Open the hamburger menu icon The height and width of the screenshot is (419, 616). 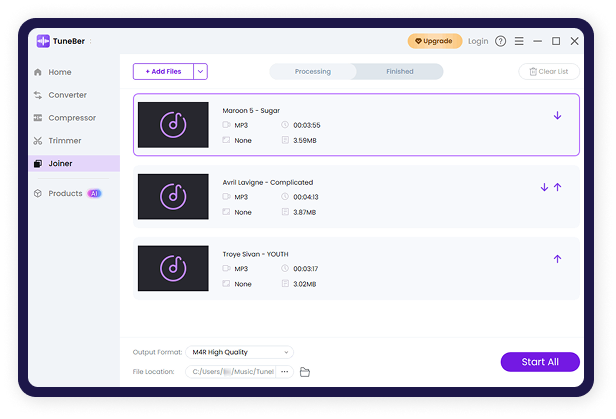[519, 41]
